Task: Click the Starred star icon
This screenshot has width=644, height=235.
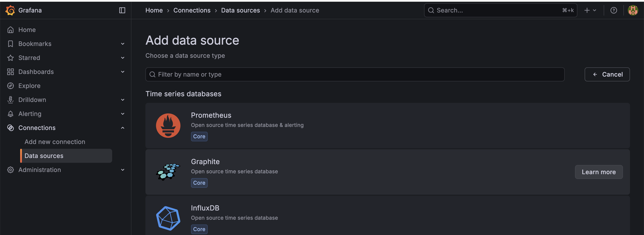Action: coord(10,58)
